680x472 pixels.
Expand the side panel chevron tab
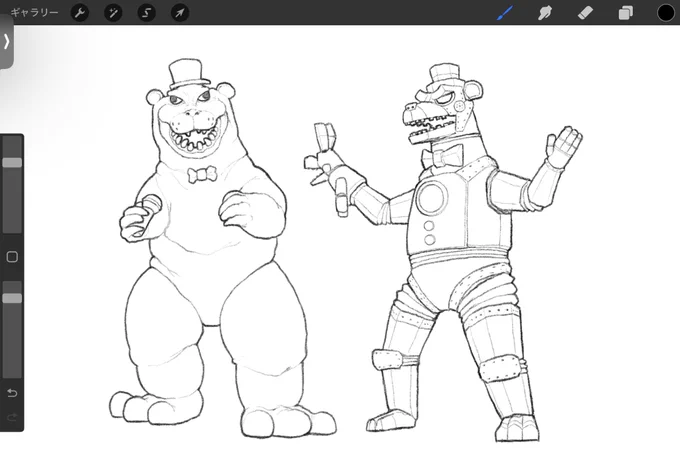coord(6,42)
